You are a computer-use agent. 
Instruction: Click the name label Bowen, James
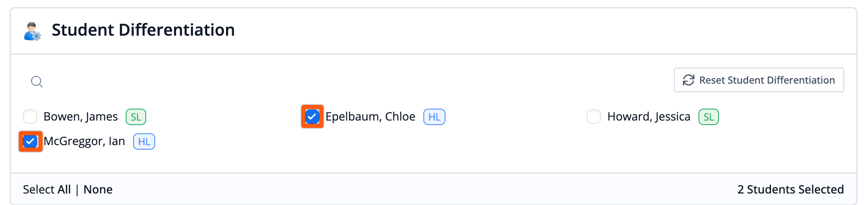point(81,117)
